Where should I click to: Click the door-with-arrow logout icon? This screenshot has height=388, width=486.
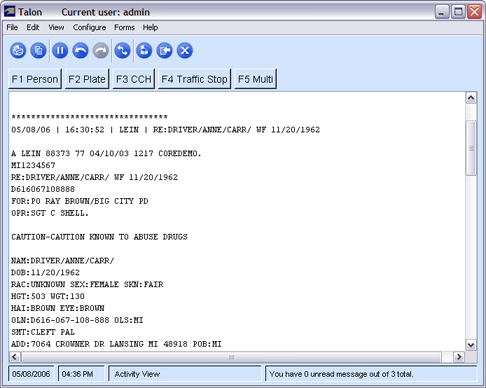click(x=165, y=51)
